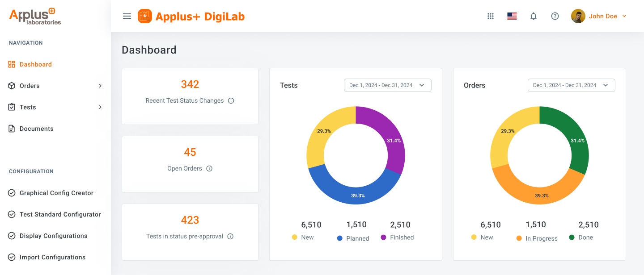Screen dimensions: 644x275
Task: Open the Tests date range dropdown
Action: [387, 85]
